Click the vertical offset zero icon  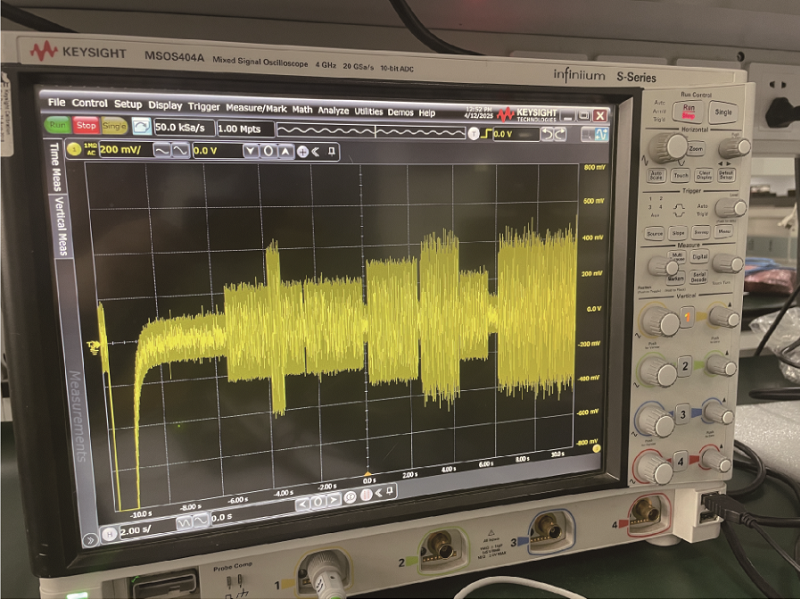click(267, 151)
